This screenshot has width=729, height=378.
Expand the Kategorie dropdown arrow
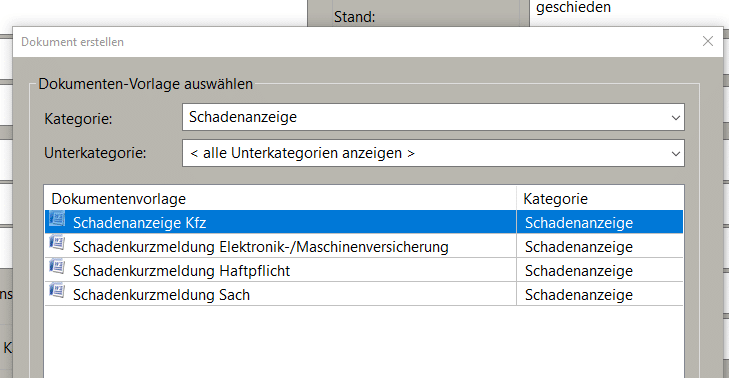(676, 118)
